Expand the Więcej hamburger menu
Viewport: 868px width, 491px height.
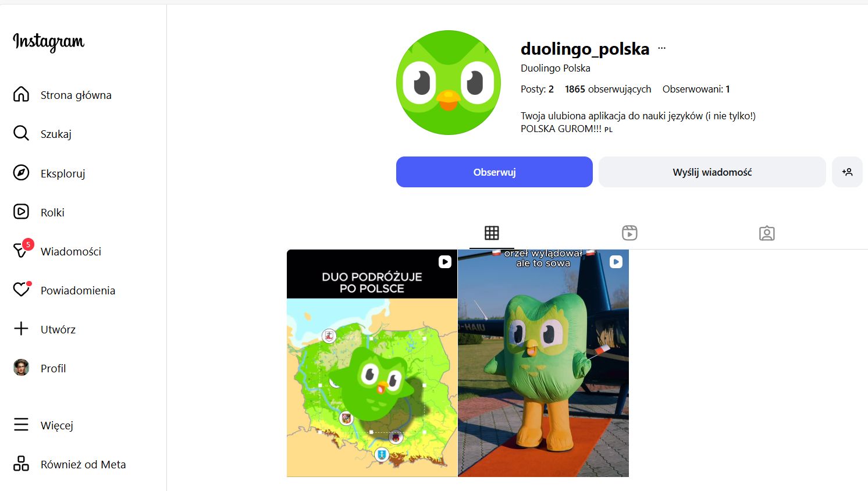tap(21, 425)
